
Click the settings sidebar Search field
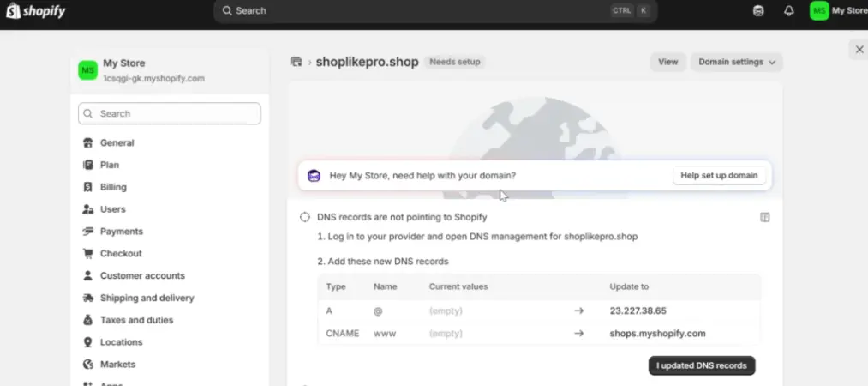click(170, 113)
